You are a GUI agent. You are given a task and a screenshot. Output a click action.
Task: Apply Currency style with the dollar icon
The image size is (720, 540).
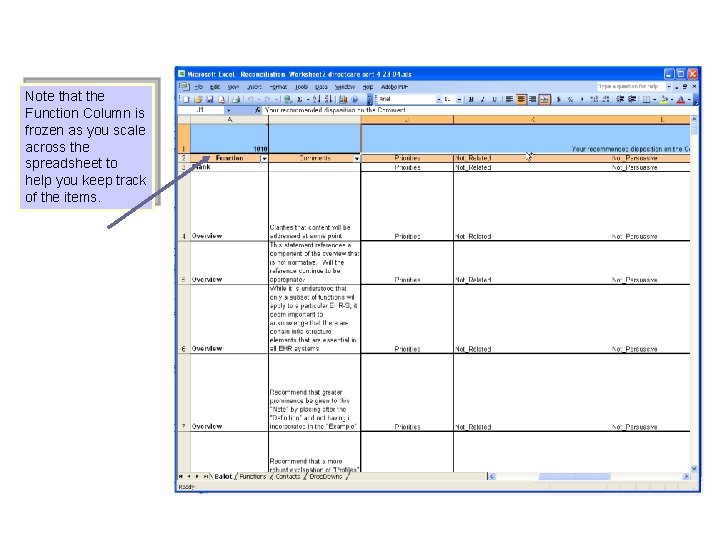pos(559,99)
